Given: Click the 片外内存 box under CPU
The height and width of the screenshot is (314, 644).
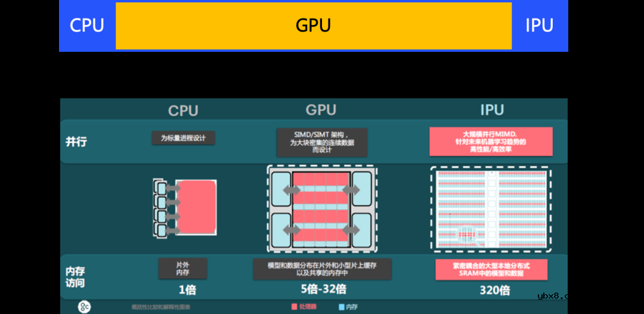Looking at the screenshot, I should click(x=182, y=268).
